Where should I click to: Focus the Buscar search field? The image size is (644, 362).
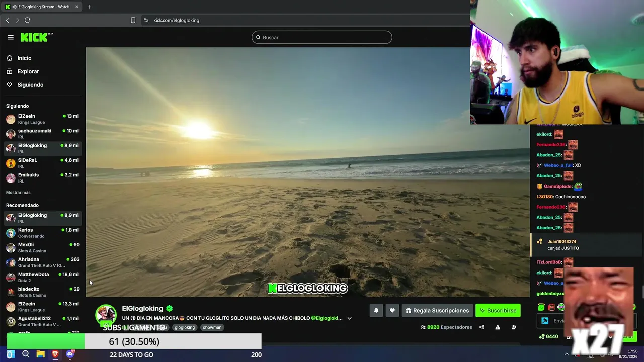pyautogui.click(x=322, y=37)
